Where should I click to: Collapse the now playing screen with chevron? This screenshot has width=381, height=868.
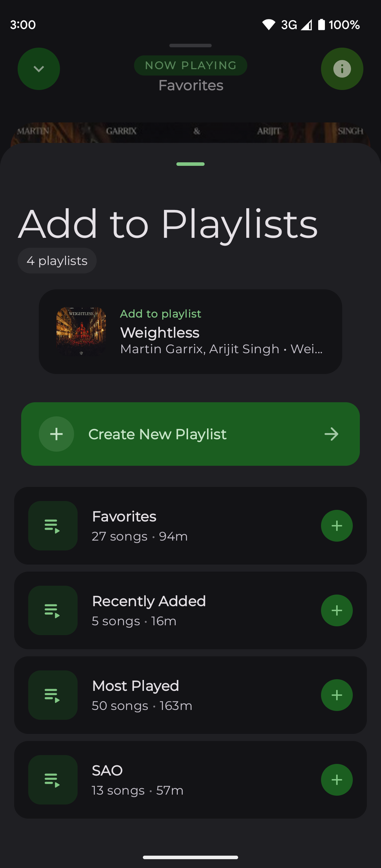pos(39,69)
